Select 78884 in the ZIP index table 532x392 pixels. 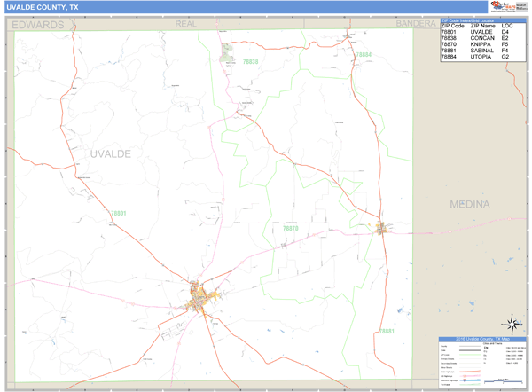pyautogui.click(x=449, y=57)
